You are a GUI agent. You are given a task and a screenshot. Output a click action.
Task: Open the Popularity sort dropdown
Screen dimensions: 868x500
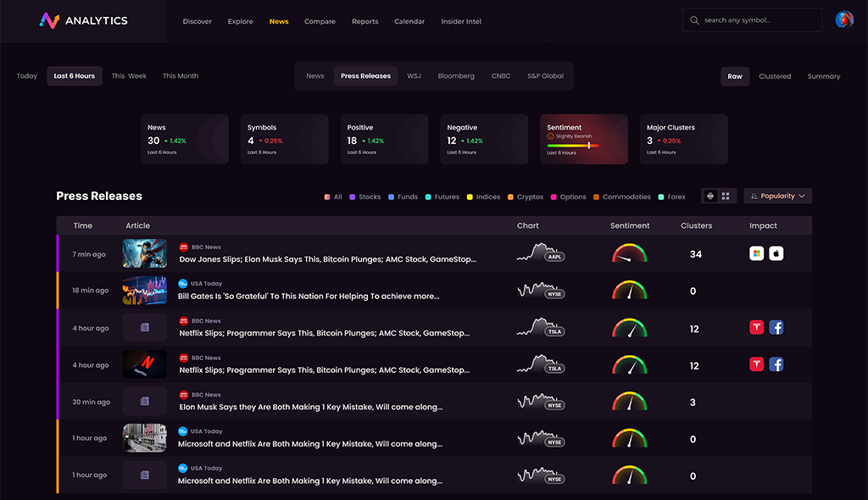(778, 196)
